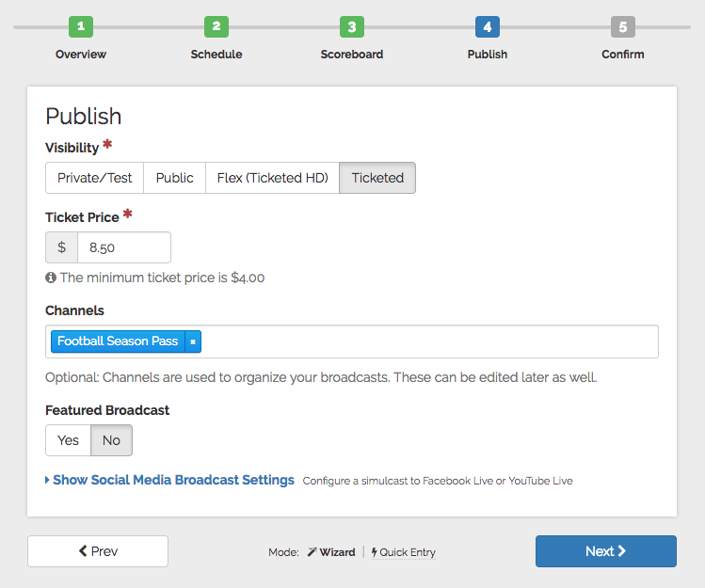
Task: Go to step 5 Confirm
Action: coord(623,27)
